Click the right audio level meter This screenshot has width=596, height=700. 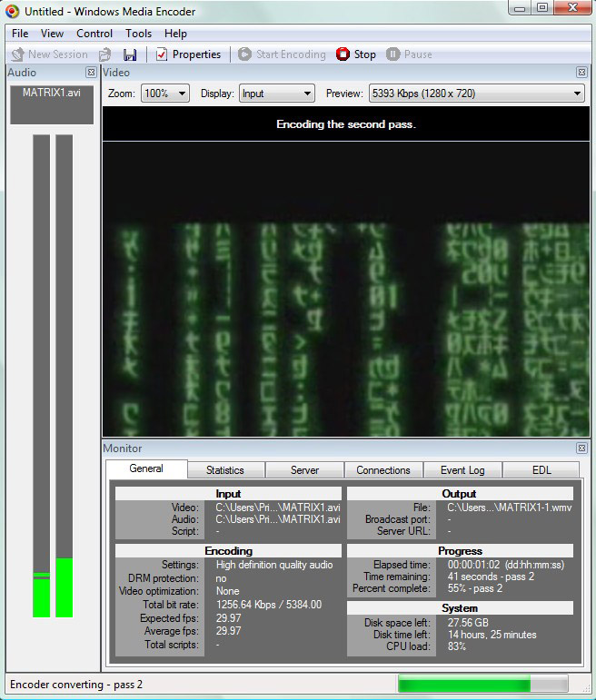pyautogui.click(x=65, y=376)
